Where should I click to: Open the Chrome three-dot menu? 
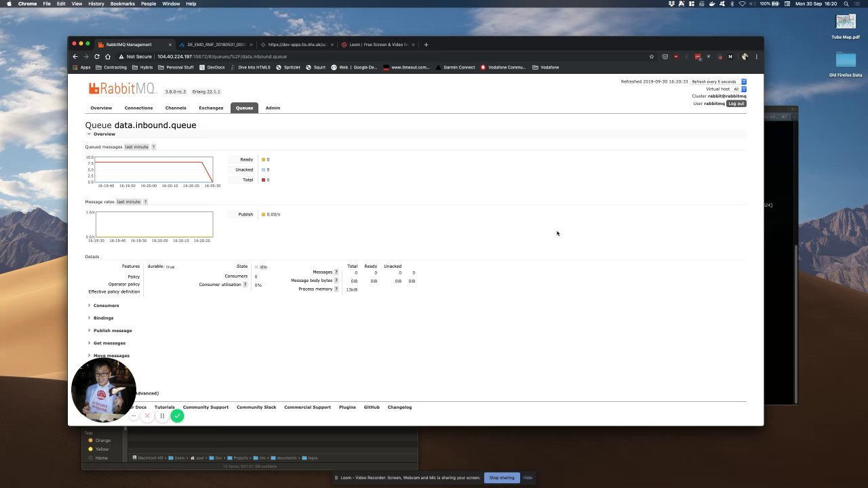pyautogui.click(x=756, y=57)
